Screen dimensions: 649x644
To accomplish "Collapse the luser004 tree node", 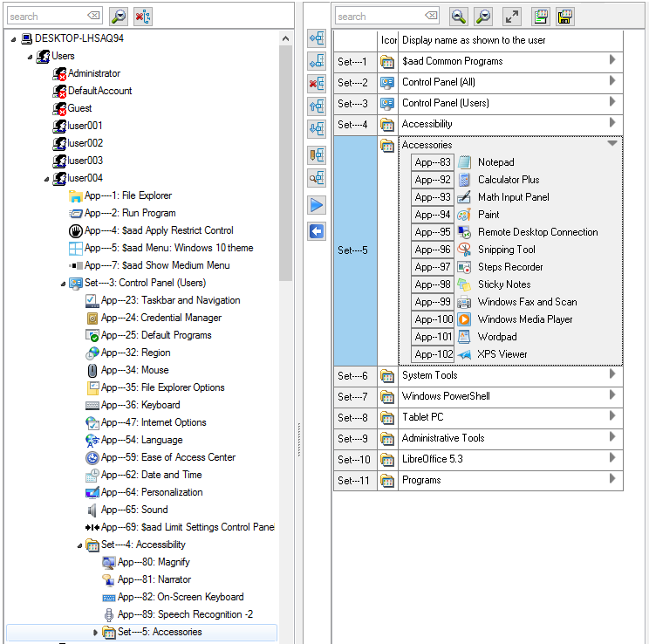I will (46, 179).
